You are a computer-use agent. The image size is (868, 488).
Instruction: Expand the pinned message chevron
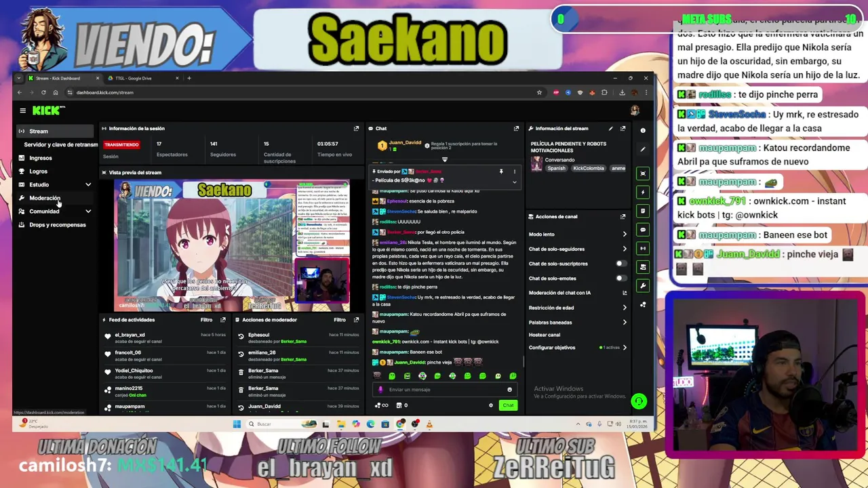(x=514, y=182)
